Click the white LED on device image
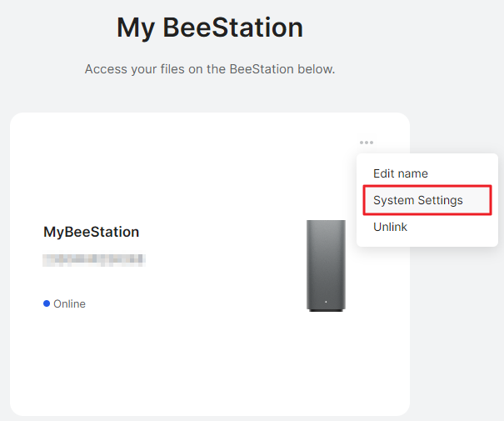Viewport: 504px width, 421px height. pyautogui.click(x=326, y=302)
